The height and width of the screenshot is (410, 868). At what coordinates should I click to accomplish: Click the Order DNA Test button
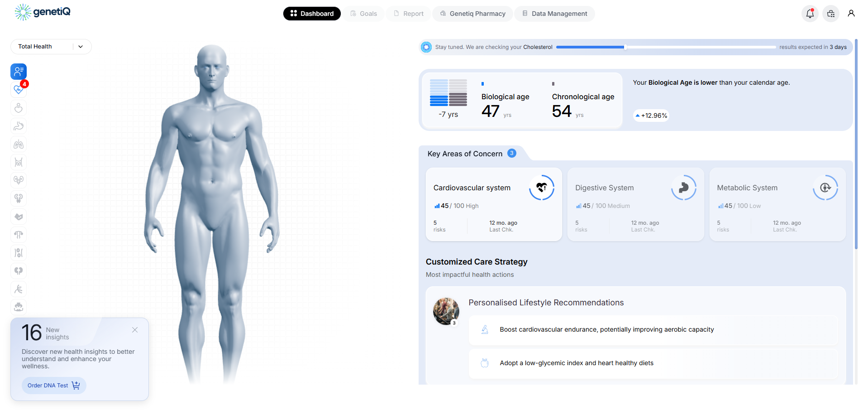(53, 386)
